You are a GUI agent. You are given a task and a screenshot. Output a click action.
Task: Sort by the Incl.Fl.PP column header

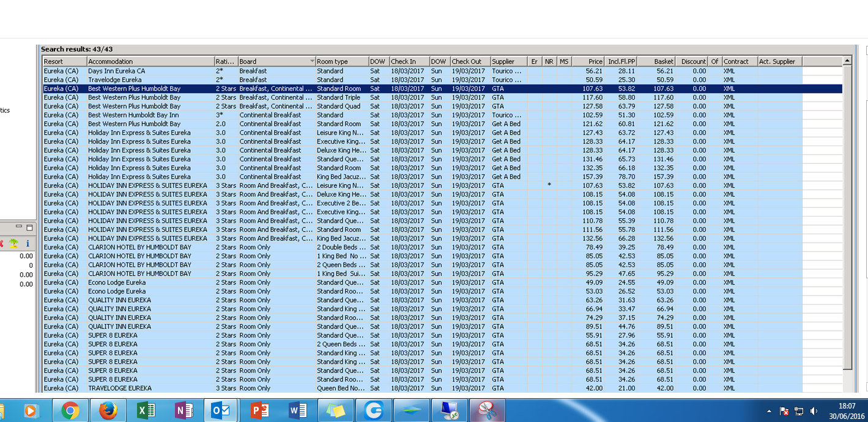pyautogui.click(x=621, y=62)
